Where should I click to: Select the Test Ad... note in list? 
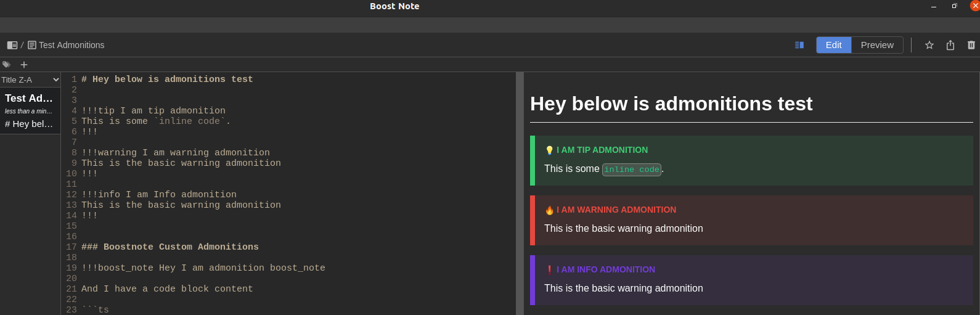30,110
